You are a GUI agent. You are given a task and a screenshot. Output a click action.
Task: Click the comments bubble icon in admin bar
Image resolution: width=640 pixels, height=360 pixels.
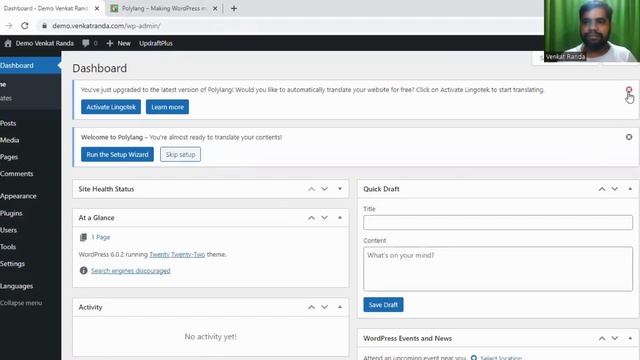(x=86, y=43)
